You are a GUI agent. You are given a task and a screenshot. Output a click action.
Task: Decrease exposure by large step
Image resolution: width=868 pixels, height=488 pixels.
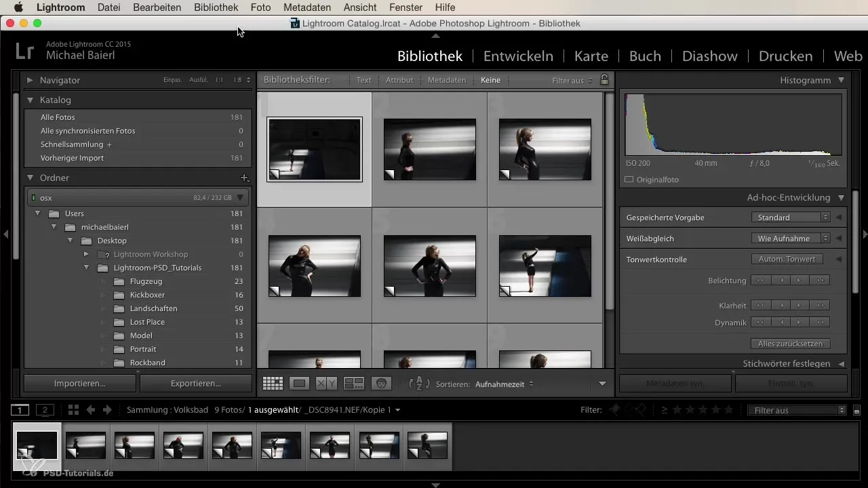coord(762,281)
